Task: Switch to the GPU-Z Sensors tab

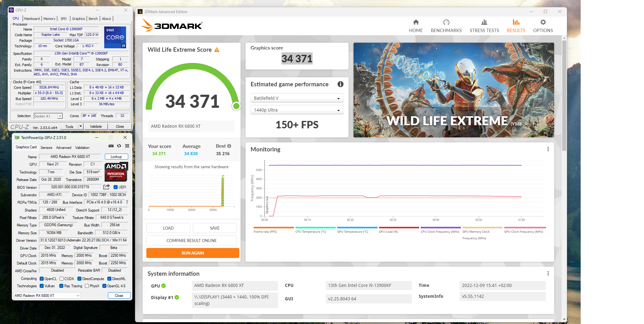Action: 46,148
